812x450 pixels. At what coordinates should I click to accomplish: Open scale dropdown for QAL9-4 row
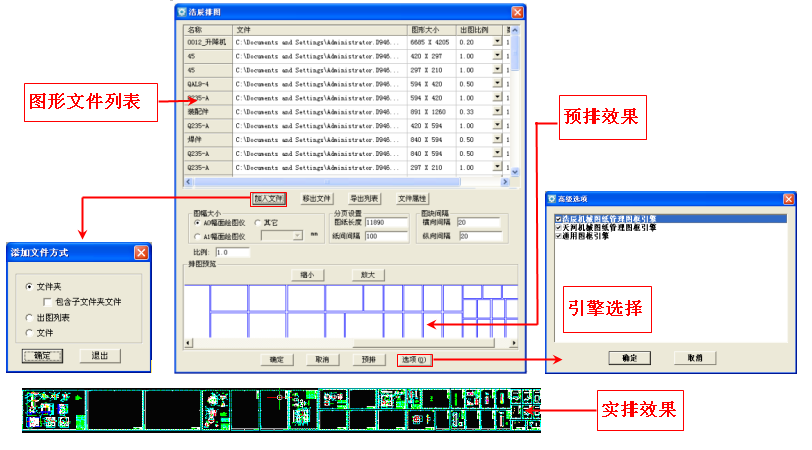[498, 84]
